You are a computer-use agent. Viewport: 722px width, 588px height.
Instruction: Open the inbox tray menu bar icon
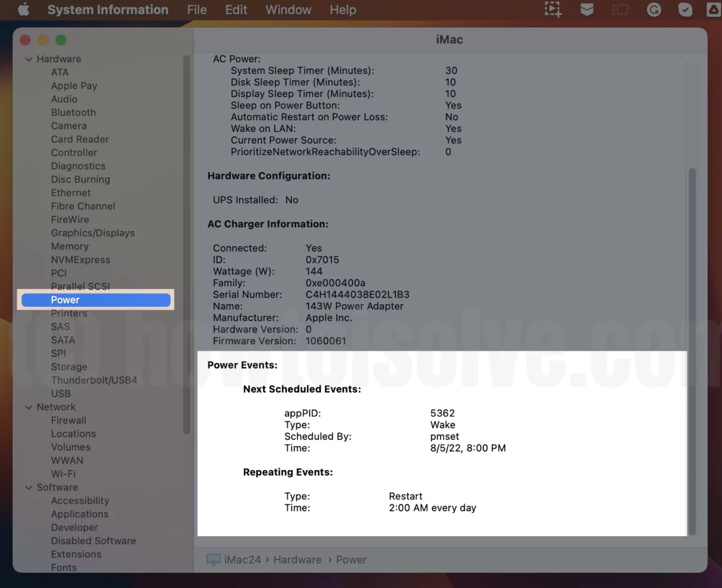(587, 10)
